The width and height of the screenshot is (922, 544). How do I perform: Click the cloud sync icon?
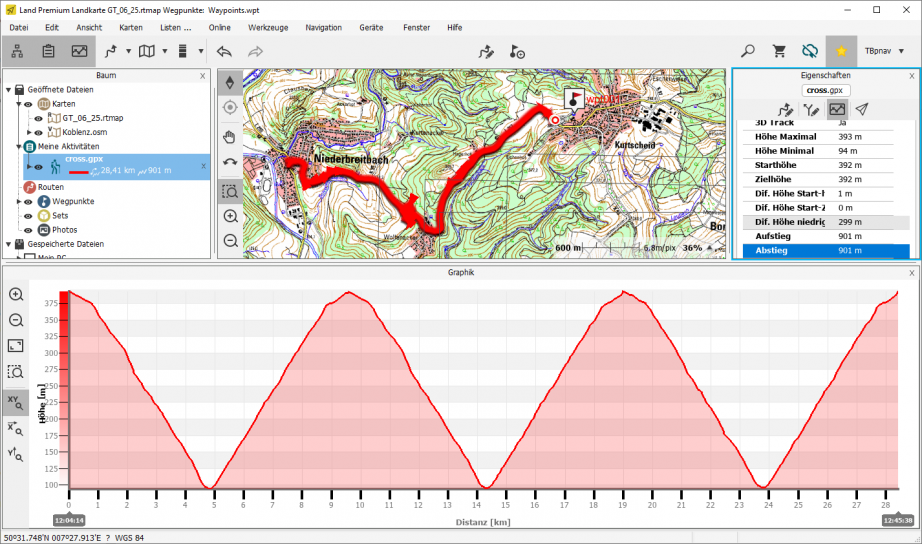(810, 51)
